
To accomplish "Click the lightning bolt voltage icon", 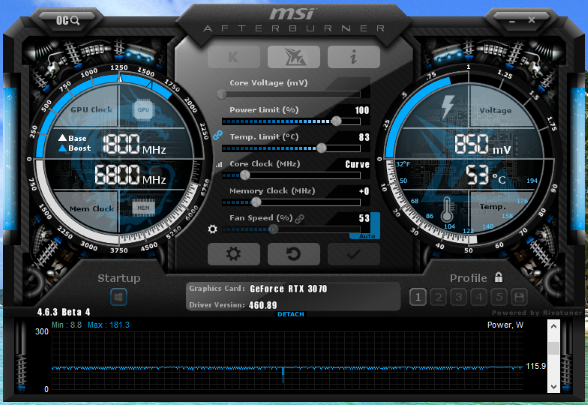I will point(448,106).
